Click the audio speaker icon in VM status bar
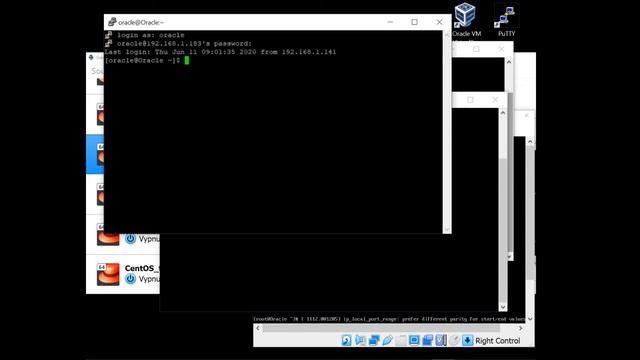640x360 pixels. point(360,340)
